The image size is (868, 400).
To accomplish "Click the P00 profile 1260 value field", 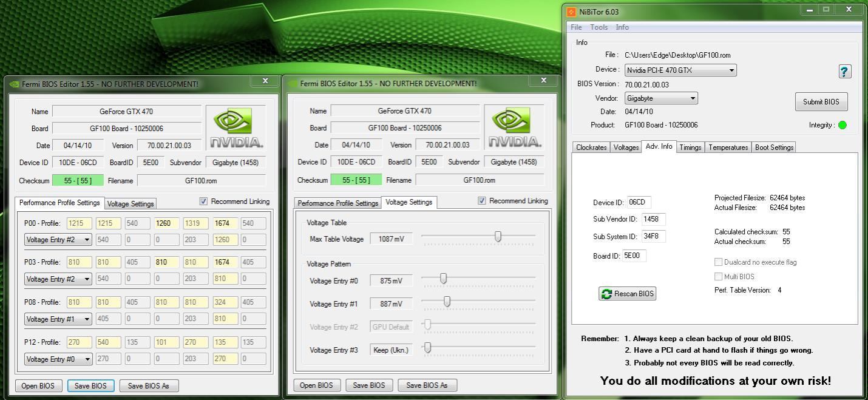I will click(x=166, y=223).
